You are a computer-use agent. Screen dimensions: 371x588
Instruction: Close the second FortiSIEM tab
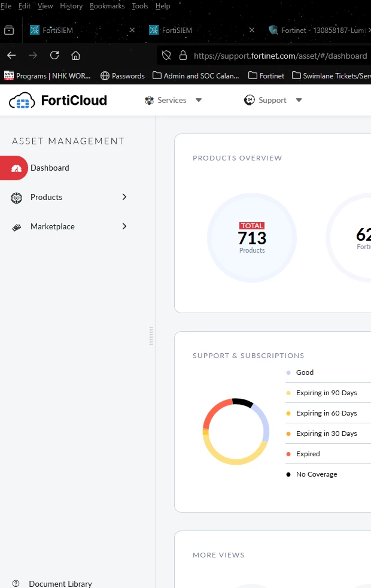252,30
